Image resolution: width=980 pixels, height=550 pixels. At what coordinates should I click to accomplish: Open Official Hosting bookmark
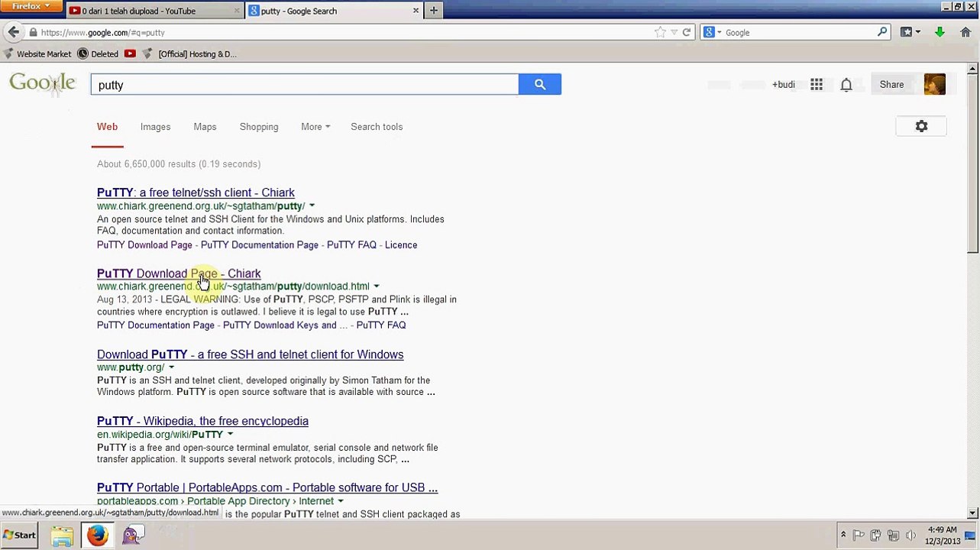191,53
